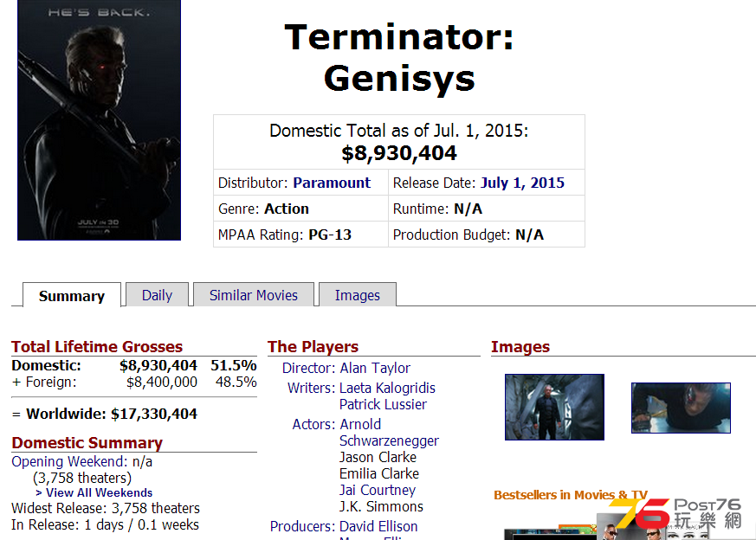Open Patrick Lussier's link
Screen dimensions: 756x540
tap(383, 404)
